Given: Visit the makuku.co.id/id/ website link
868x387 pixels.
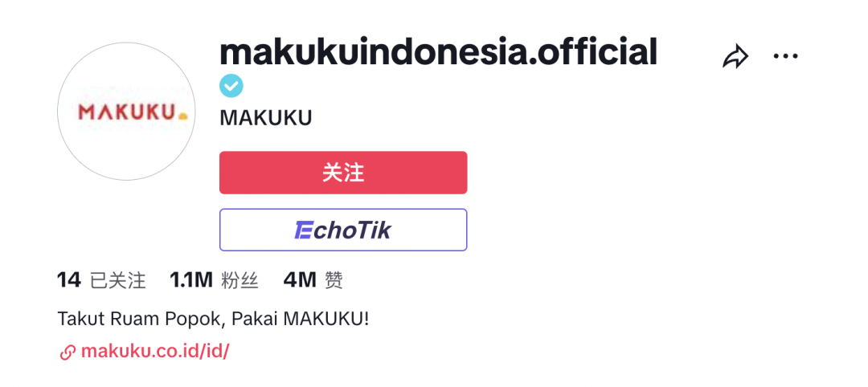Looking at the screenshot, I should 155,352.
